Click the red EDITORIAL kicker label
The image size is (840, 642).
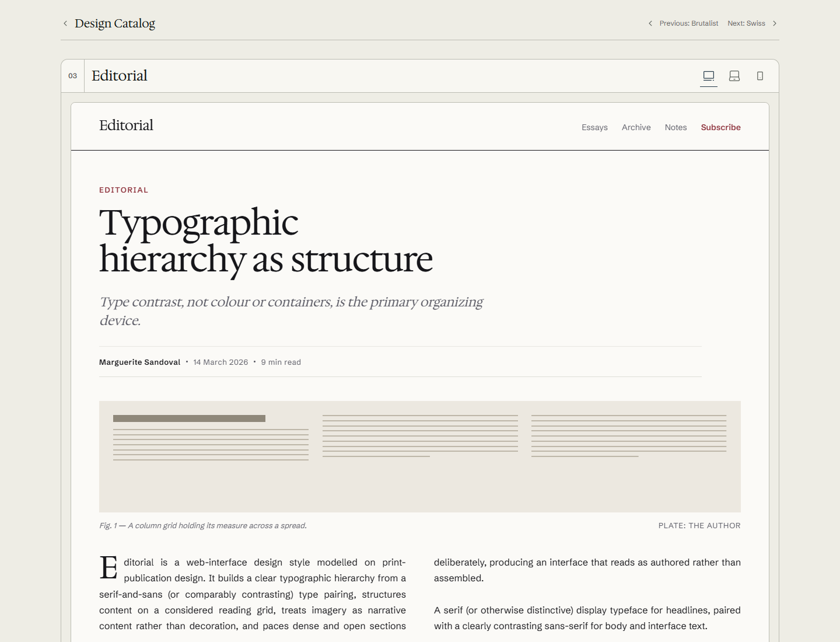pyautogui.click(x=124, y=190)
